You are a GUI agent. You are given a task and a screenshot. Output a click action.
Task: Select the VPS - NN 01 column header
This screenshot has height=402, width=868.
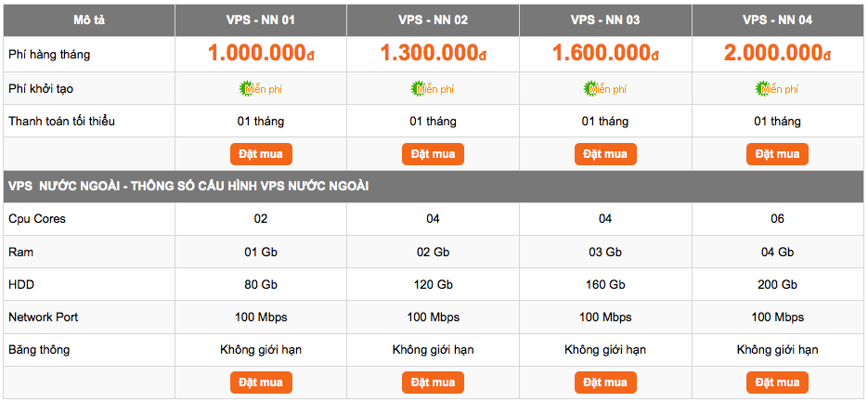point(261,20)
